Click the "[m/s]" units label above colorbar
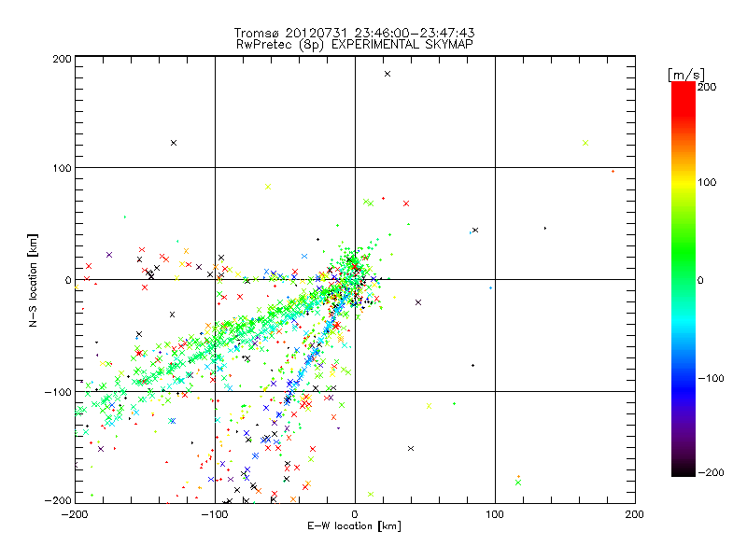 [686, 75]
